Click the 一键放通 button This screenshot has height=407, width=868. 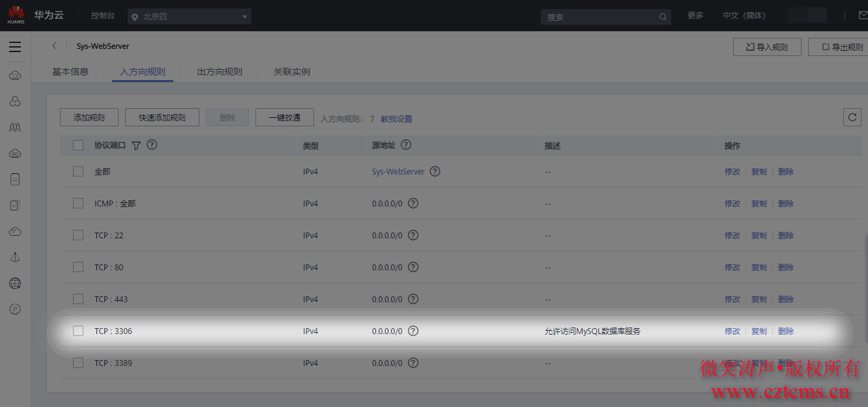pos(285,117)
